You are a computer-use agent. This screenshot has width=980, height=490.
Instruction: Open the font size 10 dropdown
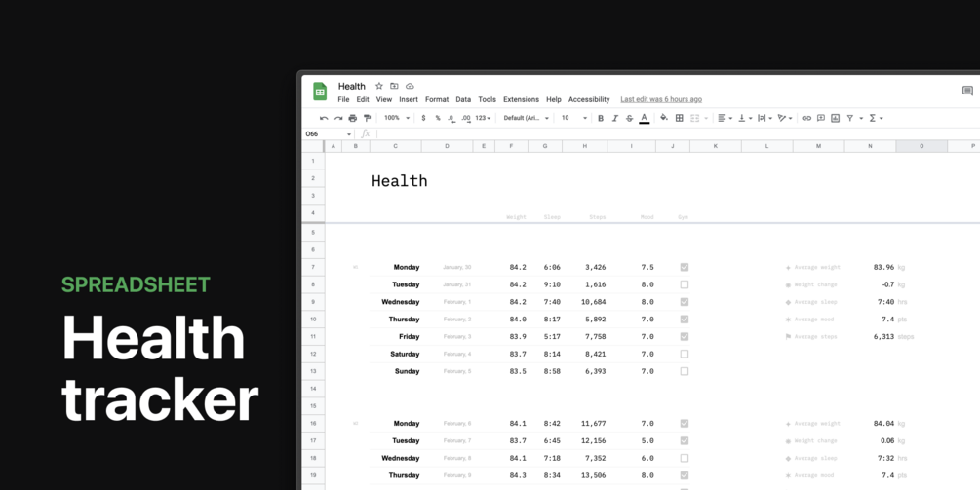coord(573,118)
